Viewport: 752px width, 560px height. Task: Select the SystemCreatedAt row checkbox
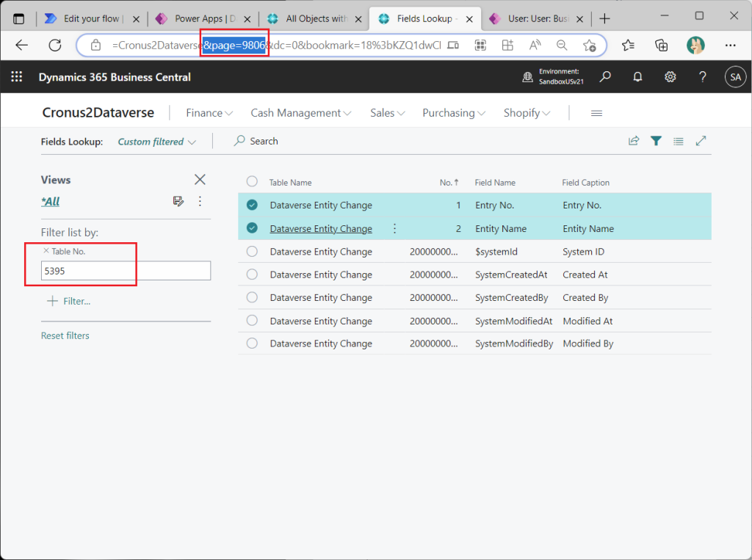(252, 274)
